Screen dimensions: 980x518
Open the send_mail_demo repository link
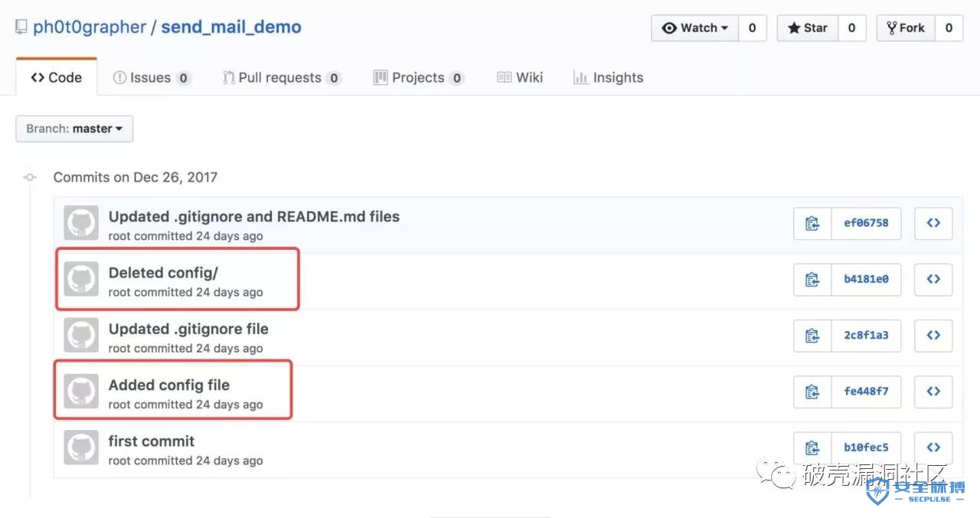pos(231,28)
